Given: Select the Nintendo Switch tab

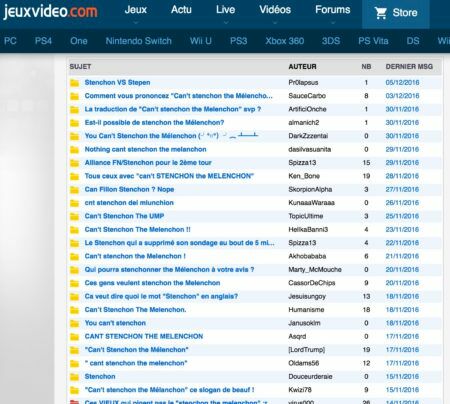Looking at the screenshot, I should (139, 41).
